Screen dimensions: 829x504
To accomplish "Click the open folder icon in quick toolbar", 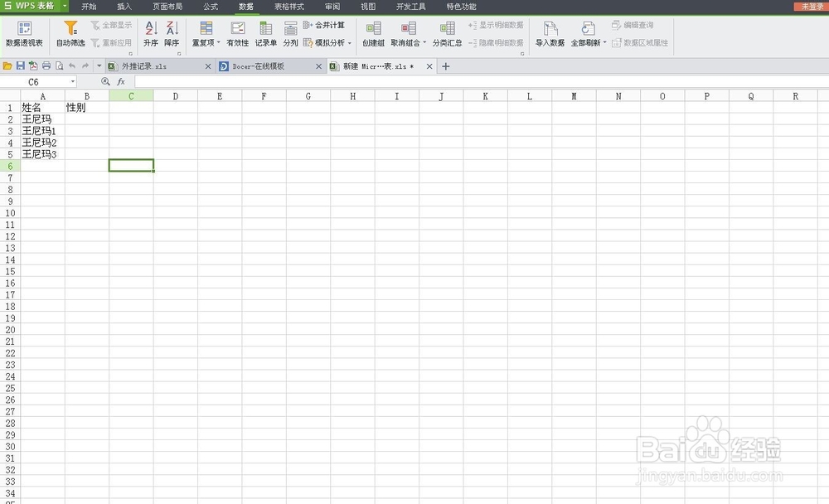I will pyautogui.click(x=7, y=66).
